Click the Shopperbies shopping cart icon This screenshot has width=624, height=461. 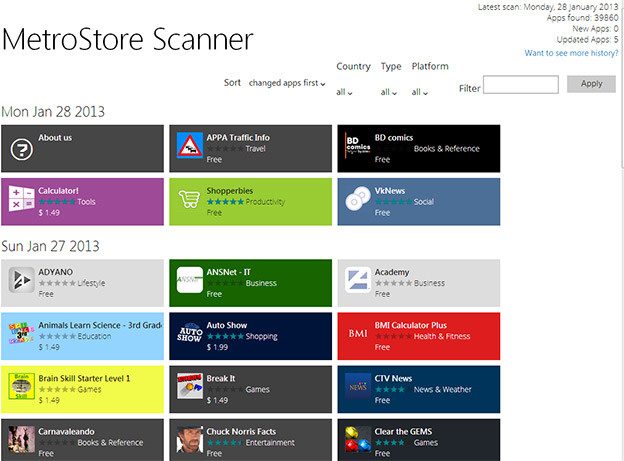click(x=190, y=198)
